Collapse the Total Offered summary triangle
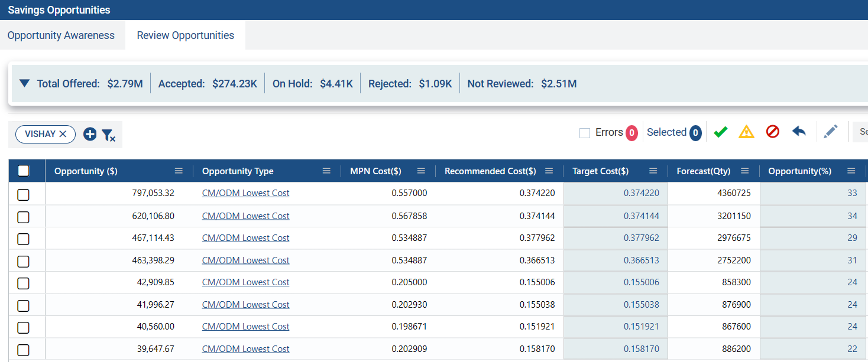This screenshot has width=868, height=362. [x=24, y=84]
